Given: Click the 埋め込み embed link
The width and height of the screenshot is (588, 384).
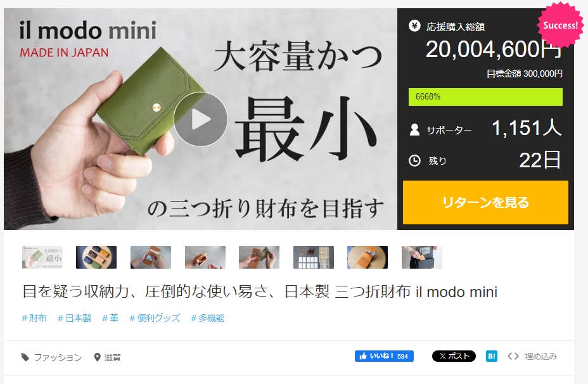Looking at the screenshot, I should pos(540,356).
